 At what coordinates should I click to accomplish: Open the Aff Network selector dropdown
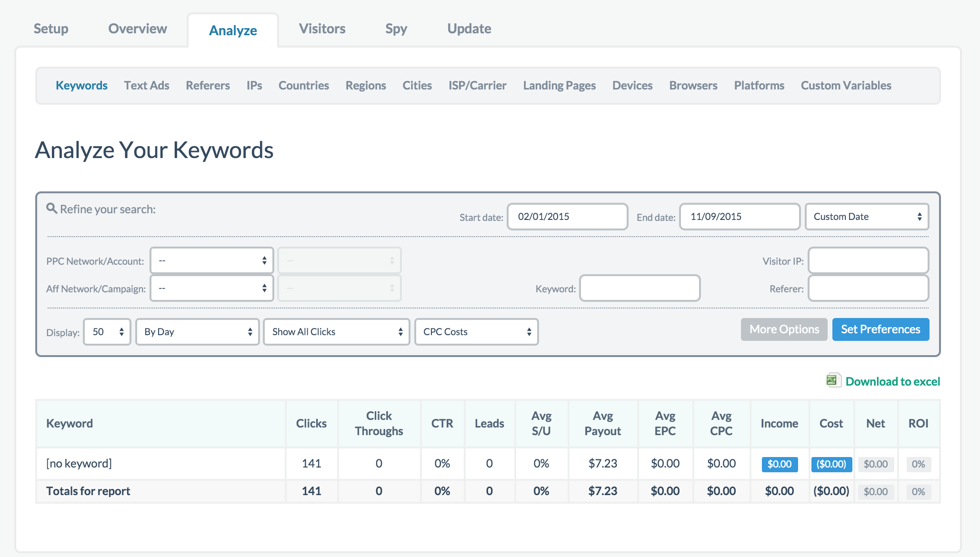tap(212, 288)
